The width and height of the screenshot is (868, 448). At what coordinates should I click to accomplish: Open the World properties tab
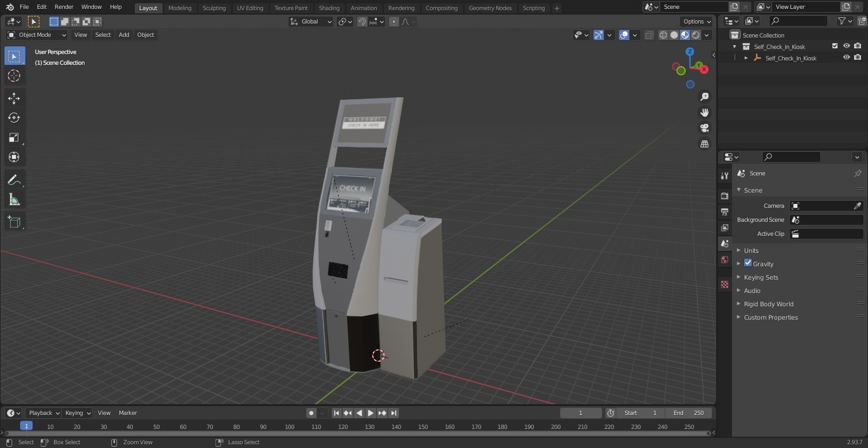click(x=724, y=259)
